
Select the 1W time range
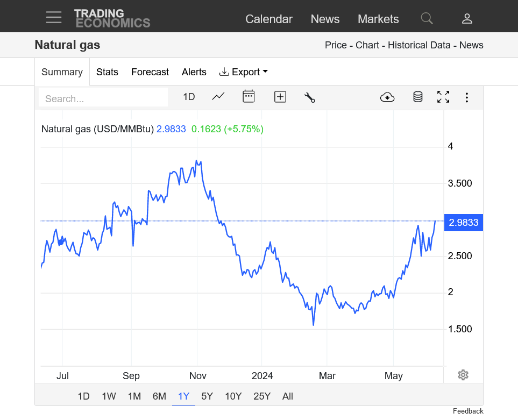click(109, 396)
